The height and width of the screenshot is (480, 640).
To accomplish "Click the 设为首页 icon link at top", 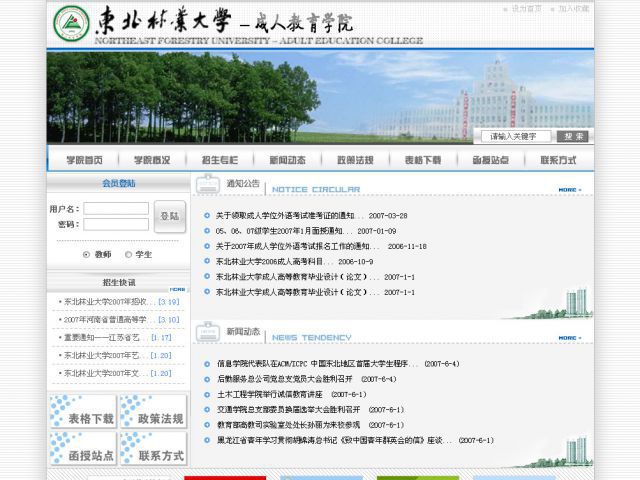I will tap(523, 8).
